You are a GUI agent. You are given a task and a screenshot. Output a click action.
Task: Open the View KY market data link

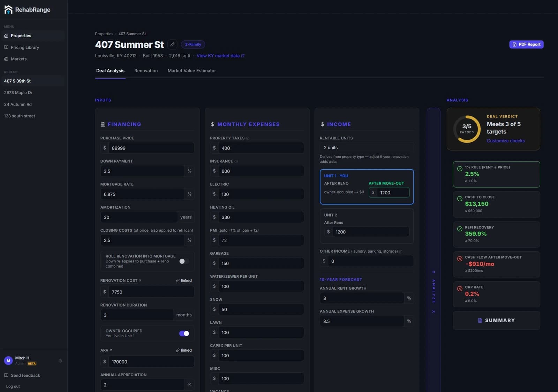(220, 56)
